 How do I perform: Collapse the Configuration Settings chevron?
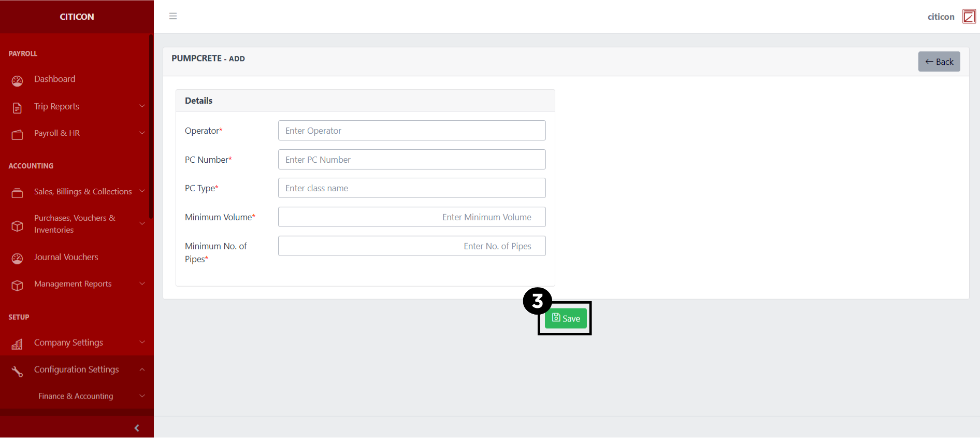pos(142,370)
